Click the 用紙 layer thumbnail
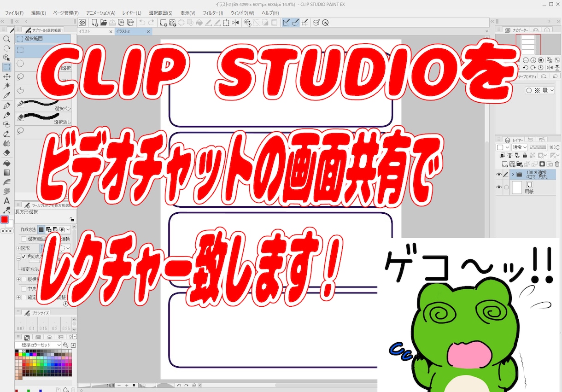This screenshot has height=392, width=562. click(x=517, y=187)
